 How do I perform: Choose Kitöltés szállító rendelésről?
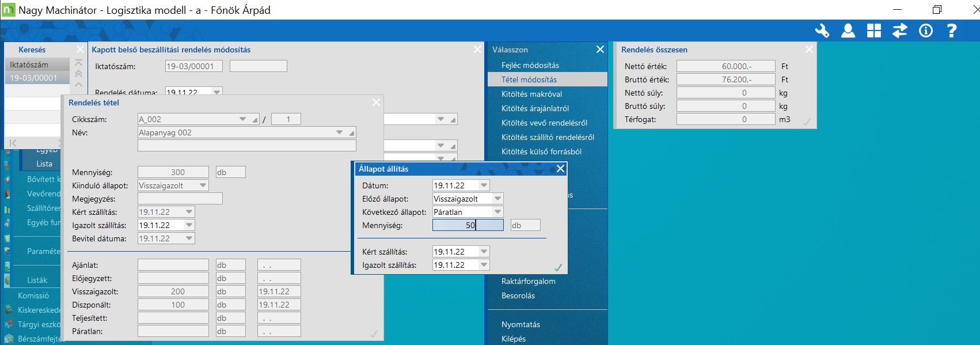pyautogui.click(x=548, y=137)
